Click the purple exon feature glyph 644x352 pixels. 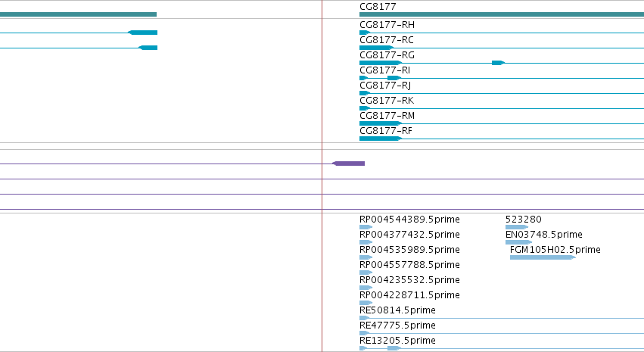[348, 164]
